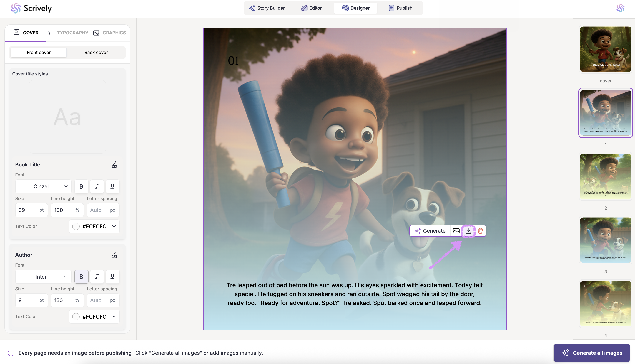
Task: Open the Publish tab
Action: [400, 8]
